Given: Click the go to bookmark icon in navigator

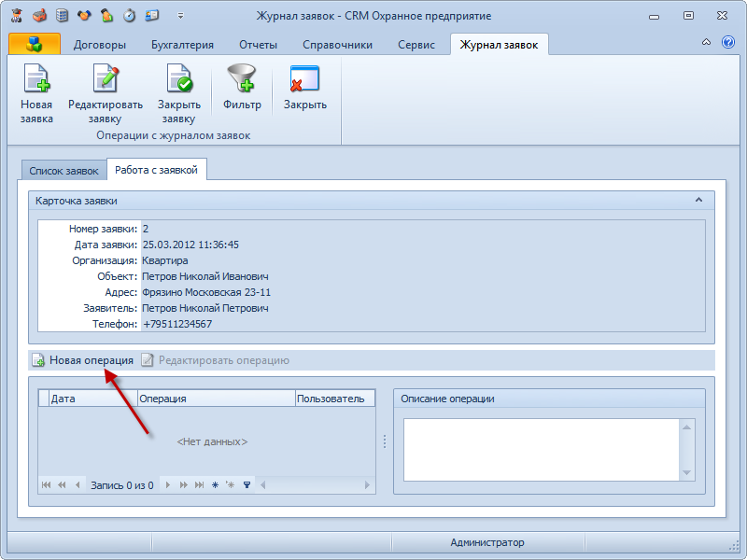Looking at the screenshot, I should 230,484.
